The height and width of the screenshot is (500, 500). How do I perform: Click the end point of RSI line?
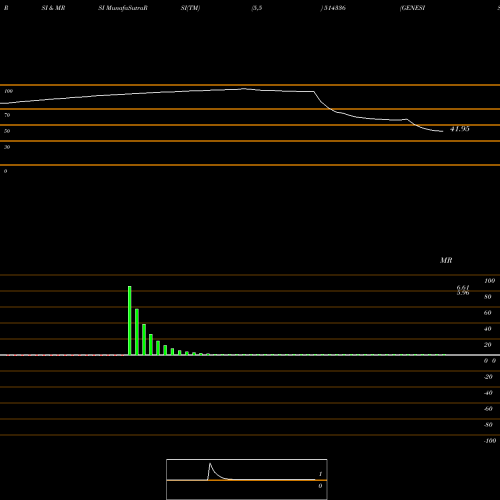click(x=443, y=131)
